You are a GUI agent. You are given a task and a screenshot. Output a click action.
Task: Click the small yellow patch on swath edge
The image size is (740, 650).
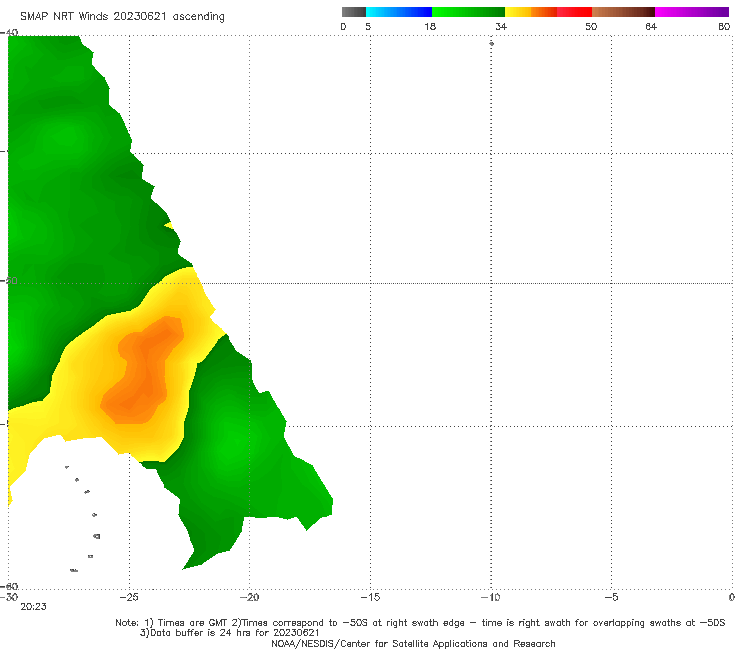click(x=169, y=226)
